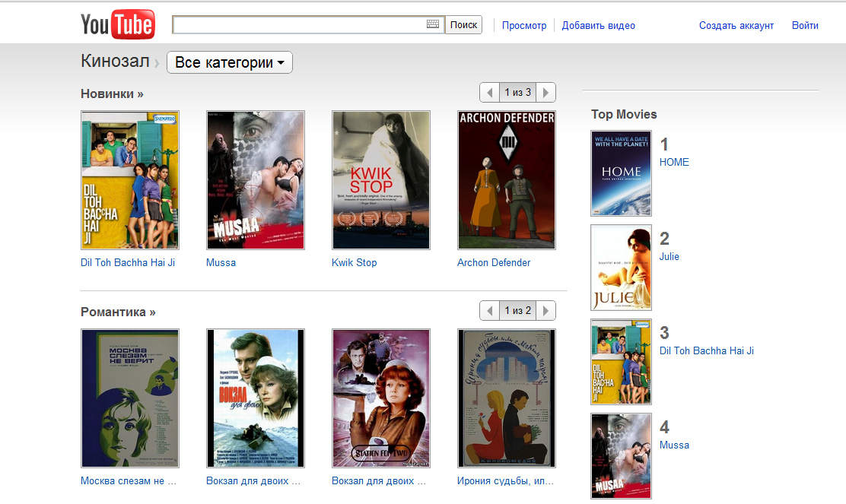This screenshot has width=846, height=504.
Task: Click the Archon Defender title link
Action: [494, 262]
